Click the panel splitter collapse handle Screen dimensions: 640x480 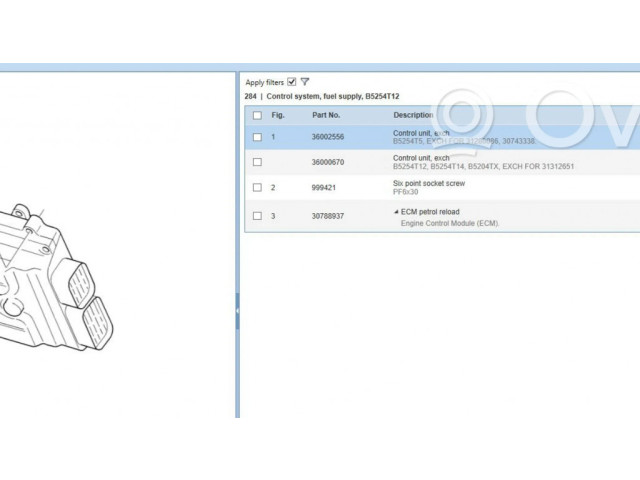(x=237, y=310)
